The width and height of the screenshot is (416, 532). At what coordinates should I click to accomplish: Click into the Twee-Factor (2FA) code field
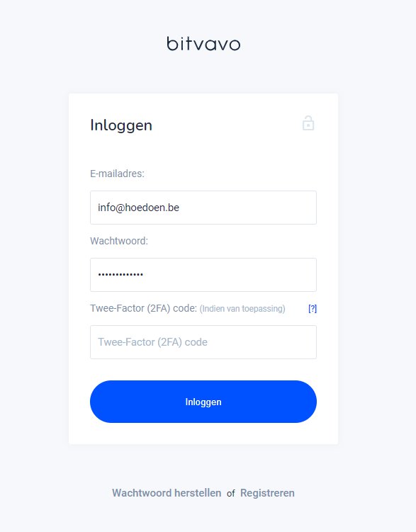(x=203, y=342)
